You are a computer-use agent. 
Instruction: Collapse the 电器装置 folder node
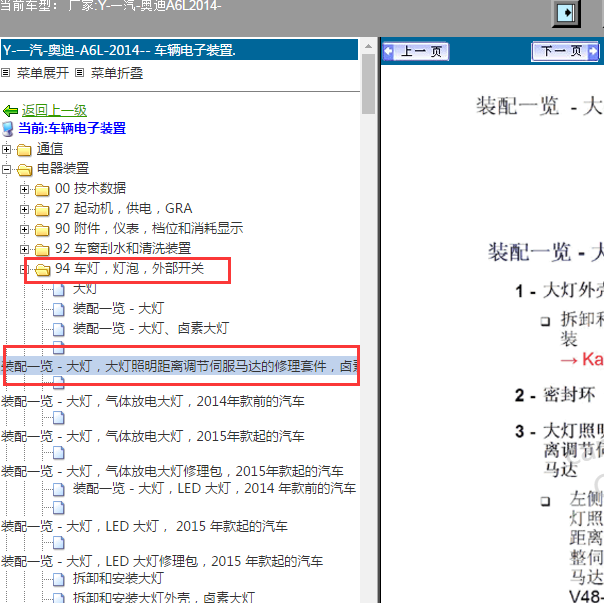[x=6, y=169]
